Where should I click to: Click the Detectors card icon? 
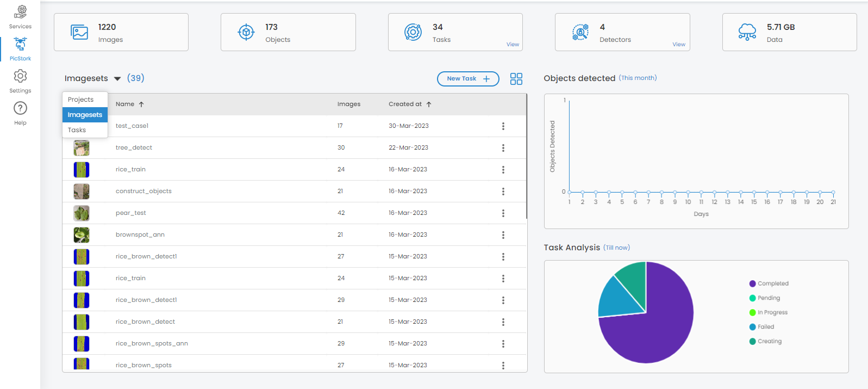(580, 32)
